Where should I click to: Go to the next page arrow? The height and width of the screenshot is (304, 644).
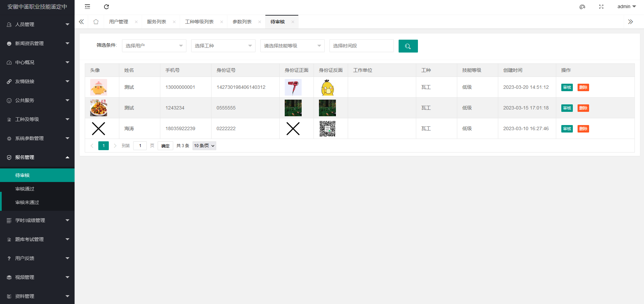pos(115,146)
